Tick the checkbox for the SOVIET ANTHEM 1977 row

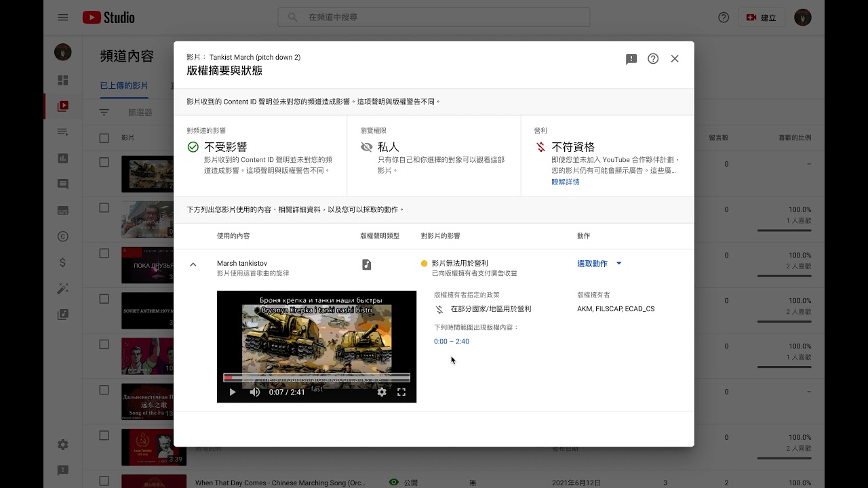[104, 298]
